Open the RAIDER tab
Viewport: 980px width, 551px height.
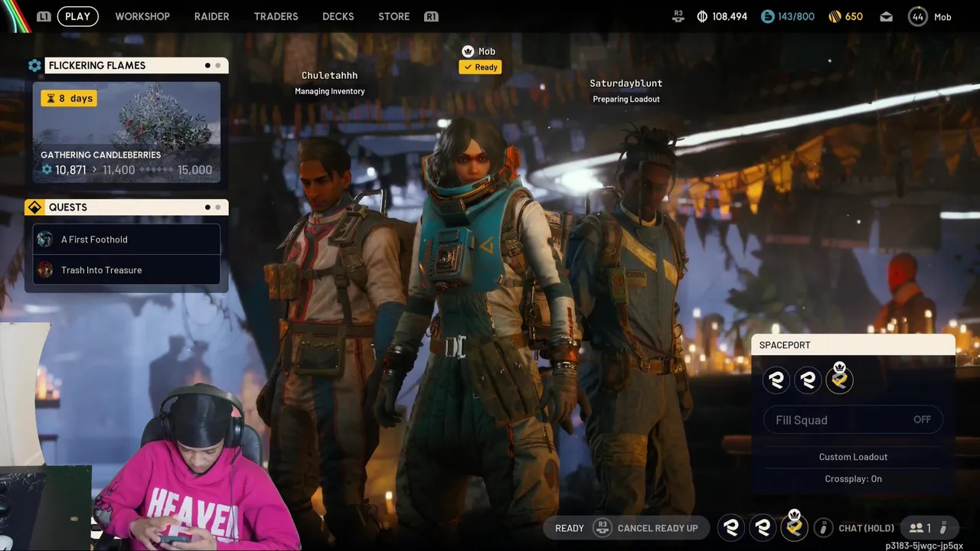coord(211,16)
